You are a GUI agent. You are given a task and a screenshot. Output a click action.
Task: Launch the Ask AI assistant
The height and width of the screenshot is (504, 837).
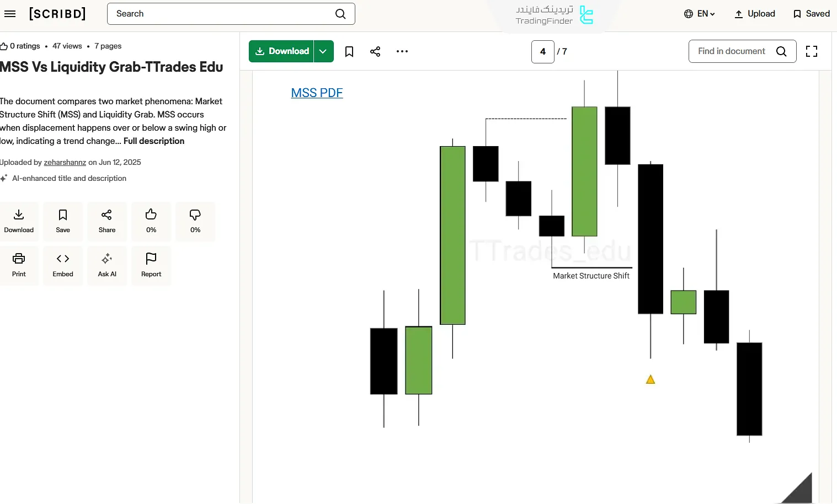tap(107, 265)
